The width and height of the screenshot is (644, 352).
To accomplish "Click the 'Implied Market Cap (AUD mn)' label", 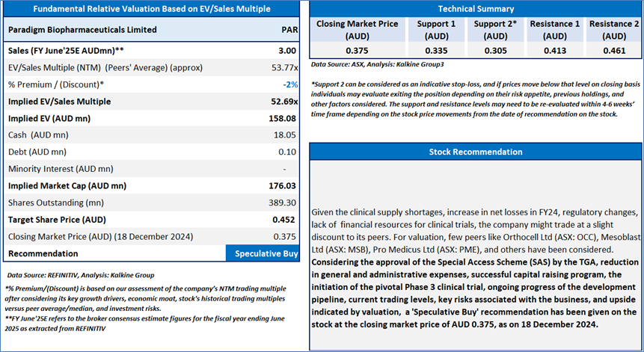I will pos(67,186).
